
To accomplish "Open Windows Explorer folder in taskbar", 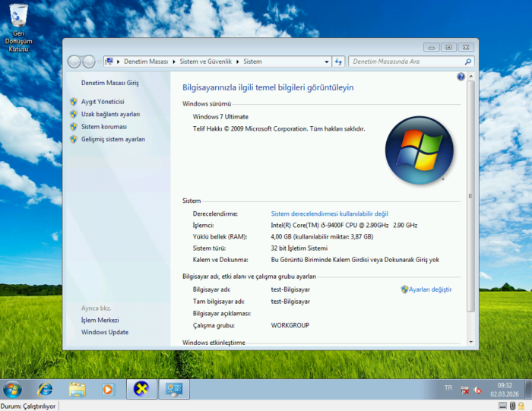I will (x=78, y=389).
